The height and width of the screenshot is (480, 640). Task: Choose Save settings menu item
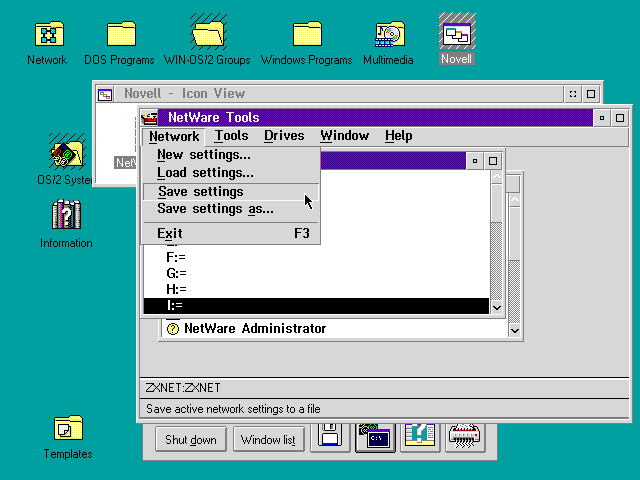pos(231,191)
